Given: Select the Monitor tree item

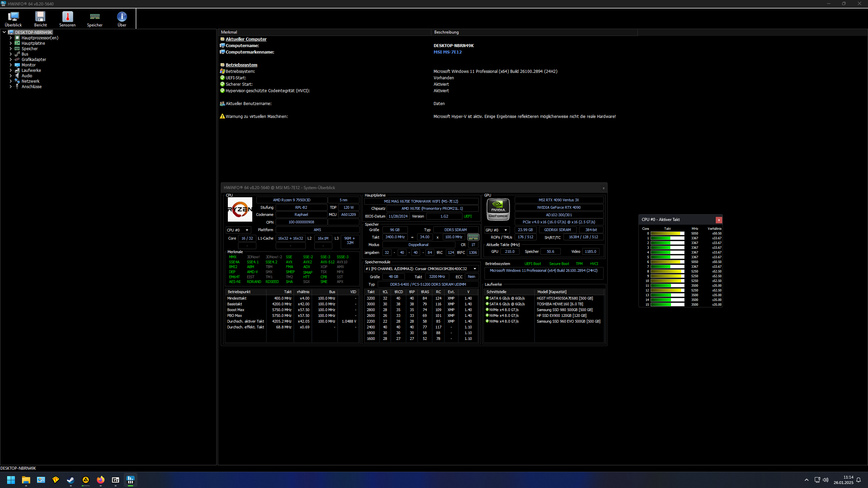Looking at the screenshot, I should pos(28,65).
